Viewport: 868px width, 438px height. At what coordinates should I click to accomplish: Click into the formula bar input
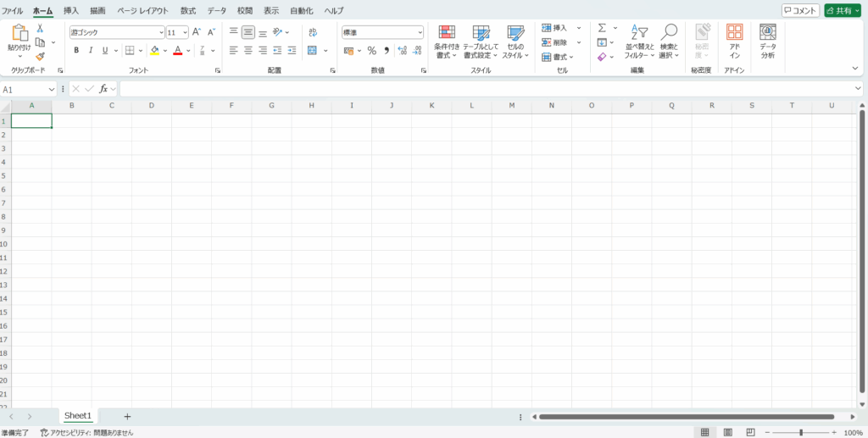tap(487, 88)
